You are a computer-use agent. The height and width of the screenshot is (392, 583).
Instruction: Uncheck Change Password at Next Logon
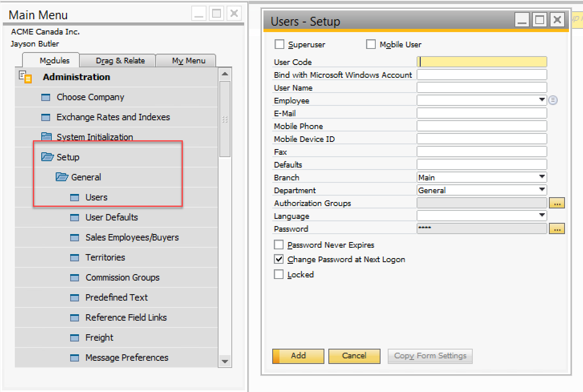(x=279, y=259)
